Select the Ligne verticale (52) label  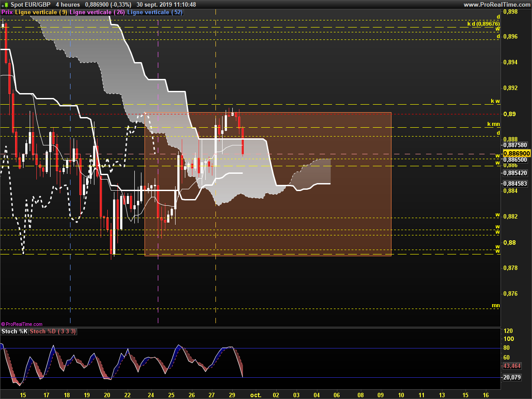[x=155, y=12]
